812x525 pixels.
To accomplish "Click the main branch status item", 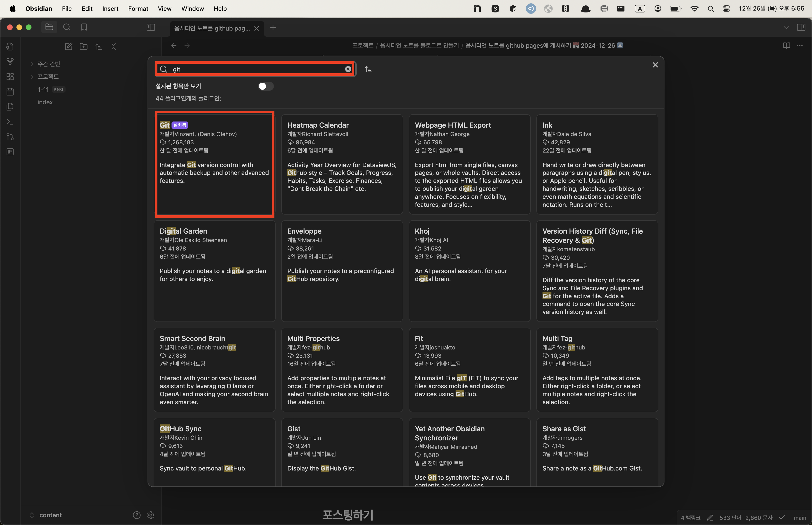I will (x=799, y=518).
